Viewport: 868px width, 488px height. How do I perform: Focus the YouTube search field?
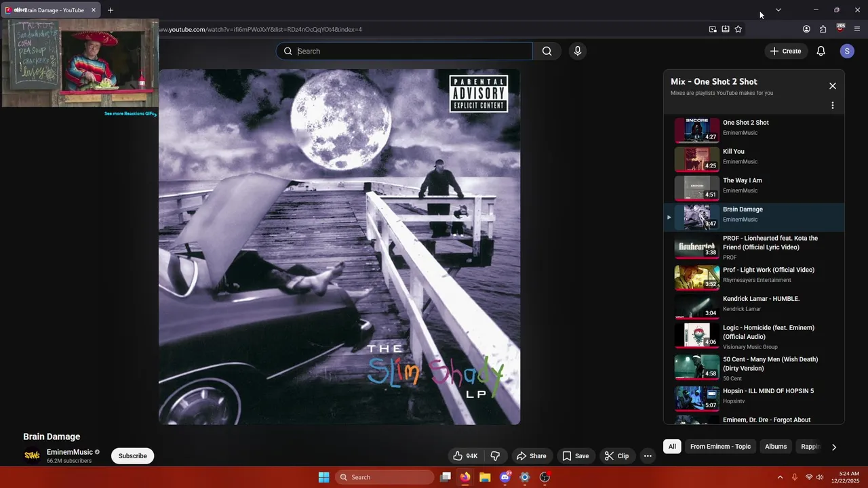(404, 51)
